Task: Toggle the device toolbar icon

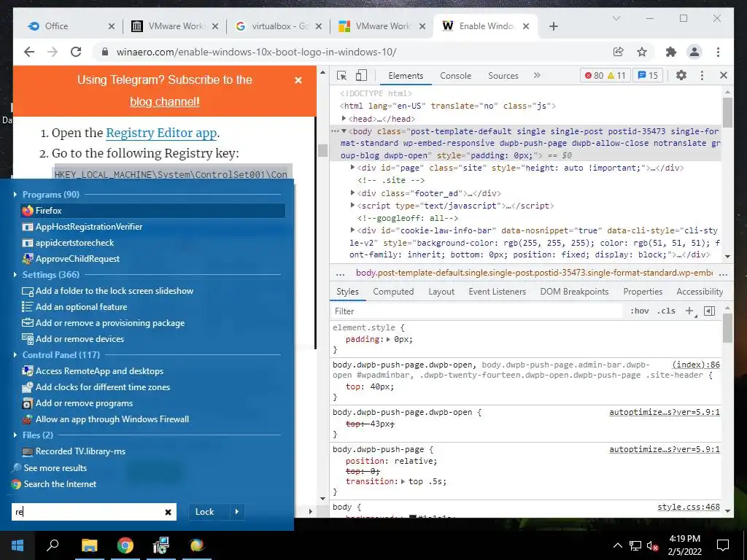Action: point(362,76)
